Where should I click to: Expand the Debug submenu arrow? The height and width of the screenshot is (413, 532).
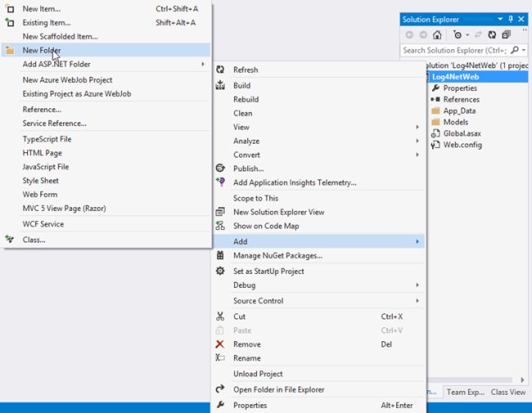click(417, 285)
